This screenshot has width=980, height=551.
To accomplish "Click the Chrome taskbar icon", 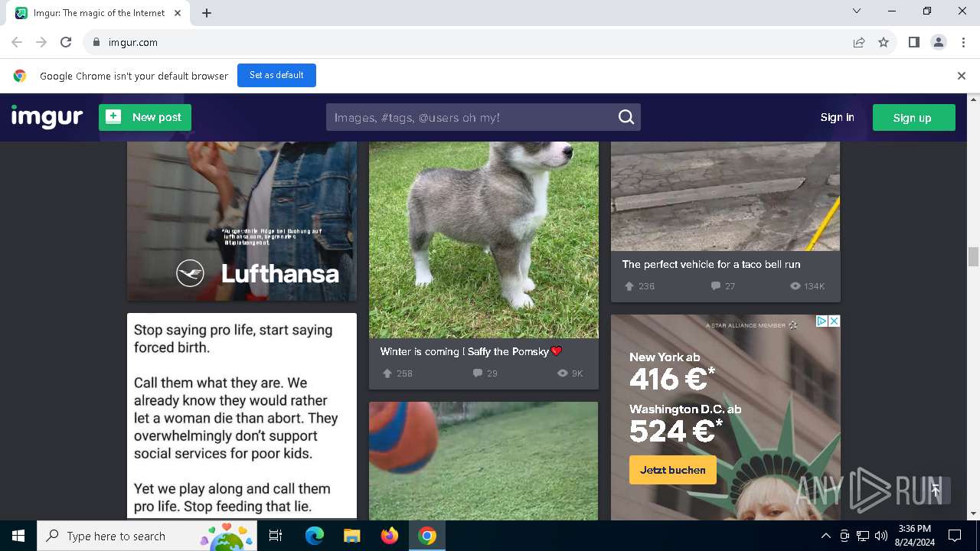I will click(x=427, y=536).
